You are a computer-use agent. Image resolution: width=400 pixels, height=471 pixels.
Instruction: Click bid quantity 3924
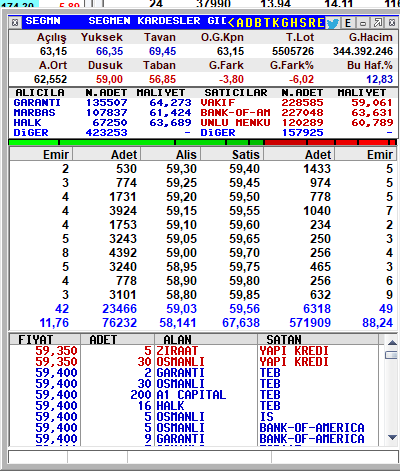[123, 211]
